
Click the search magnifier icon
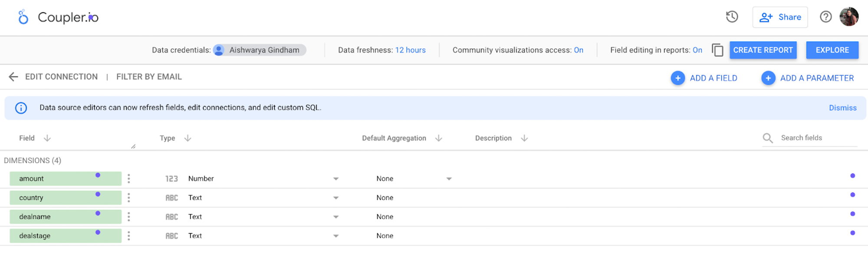pyautogui.click(x=768, y=138)
